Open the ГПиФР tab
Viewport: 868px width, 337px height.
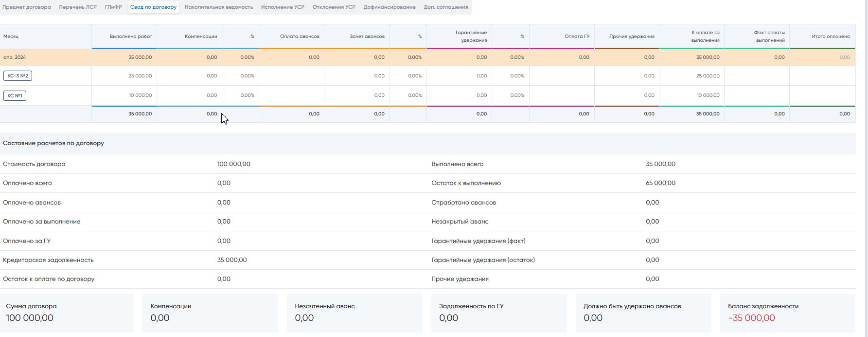(x=113, y=7)
